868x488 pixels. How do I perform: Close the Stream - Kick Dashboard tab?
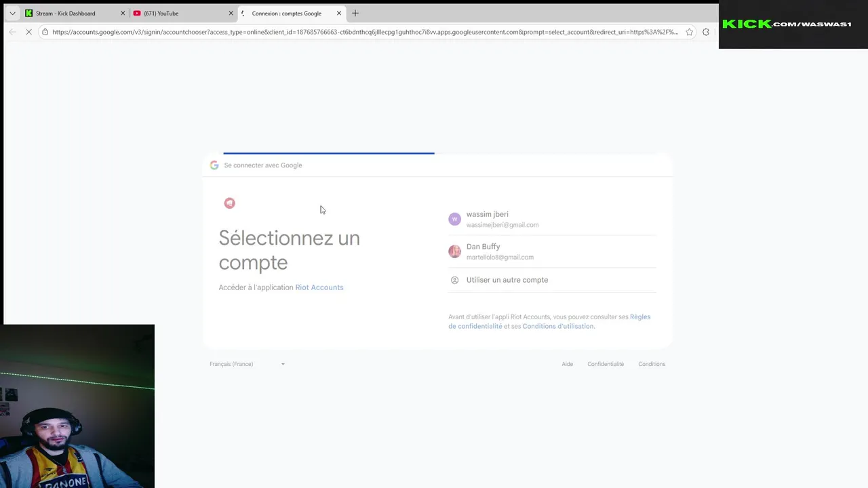[x=123, y=13]
